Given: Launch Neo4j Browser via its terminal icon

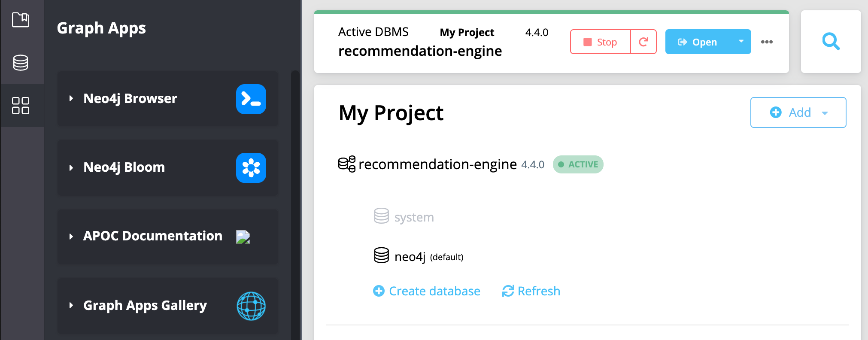Looking at the screenshot, I should [x=251, y=99].
